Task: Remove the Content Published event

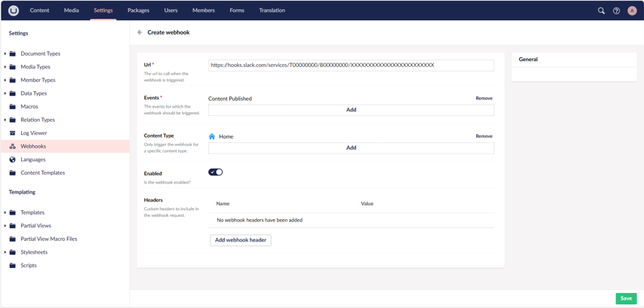Action: [x=484, y=99]
